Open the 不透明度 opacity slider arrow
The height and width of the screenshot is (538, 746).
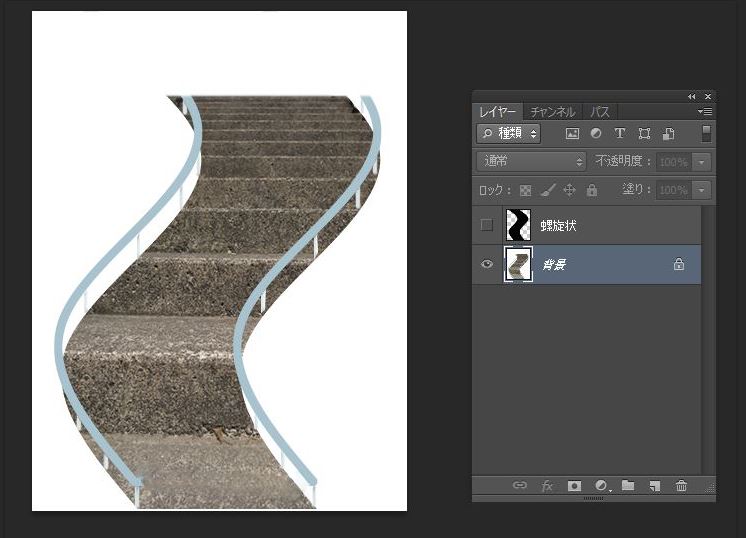click(x=703, y=162)
